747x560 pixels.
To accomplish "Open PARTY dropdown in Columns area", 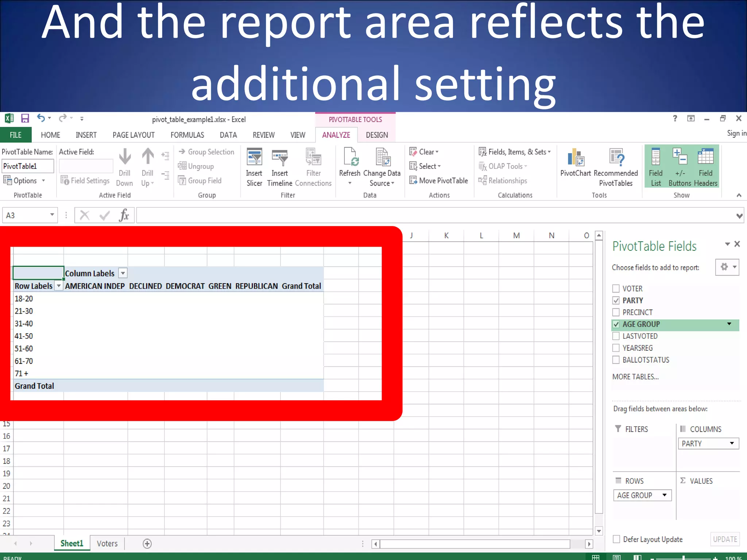I will point(732,443).
